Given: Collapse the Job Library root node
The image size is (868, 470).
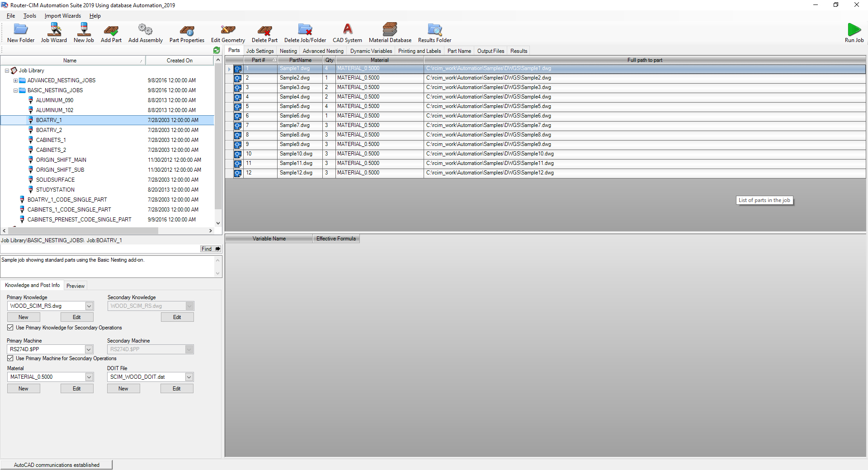Looking at the screenshot, I should point(7,70).
